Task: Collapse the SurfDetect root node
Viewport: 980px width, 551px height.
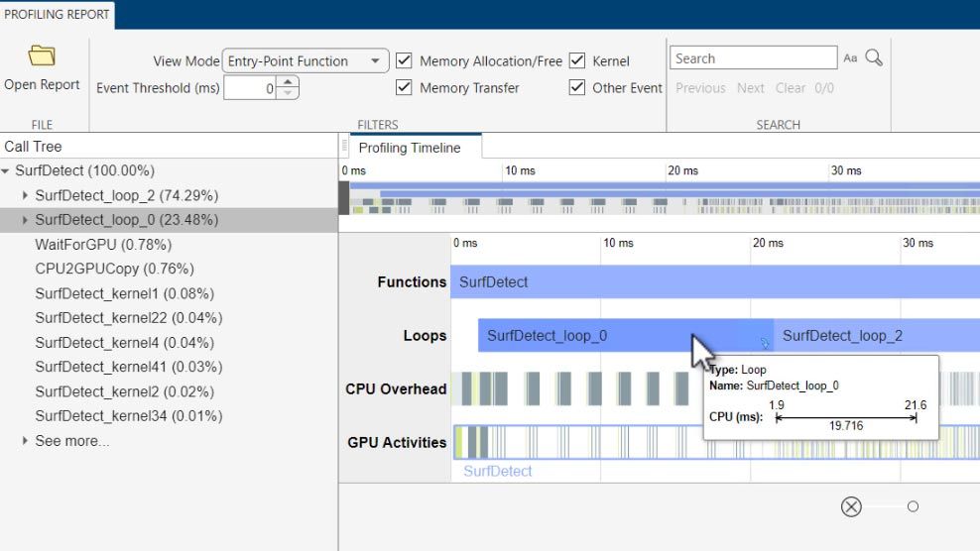Action: (x=6, y=170)
